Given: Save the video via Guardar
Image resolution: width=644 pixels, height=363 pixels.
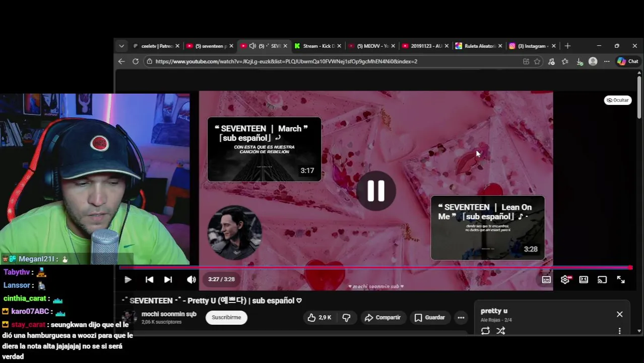Looking at the screenshot, I should tap(430, 317).
